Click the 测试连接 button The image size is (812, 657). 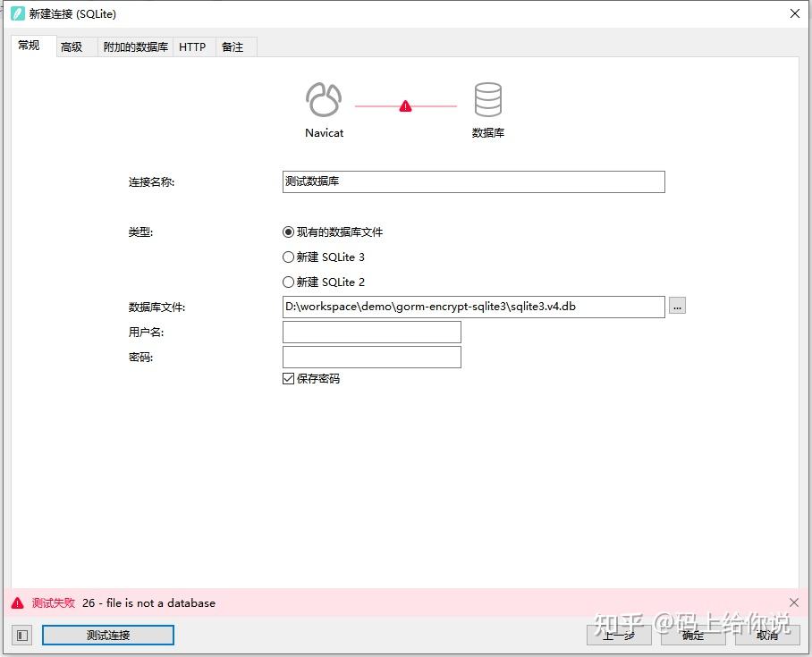pyautogui.click(x=107, y=635)
